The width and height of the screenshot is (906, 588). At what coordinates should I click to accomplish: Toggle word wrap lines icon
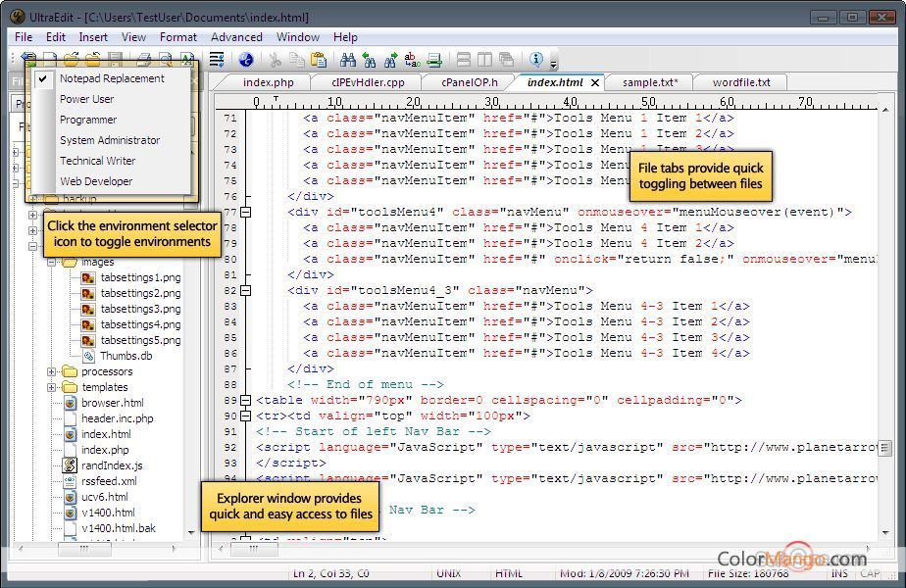click(217, 59)
